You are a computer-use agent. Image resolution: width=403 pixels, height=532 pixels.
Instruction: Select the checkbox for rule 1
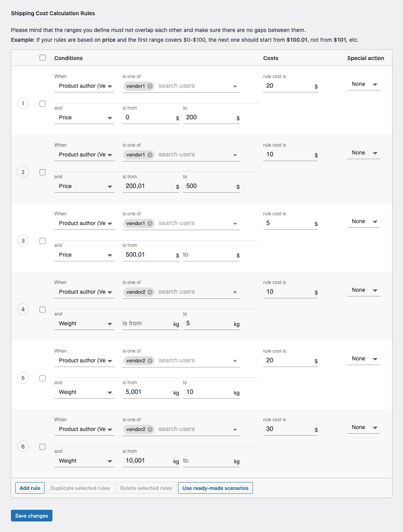(43, 103)
